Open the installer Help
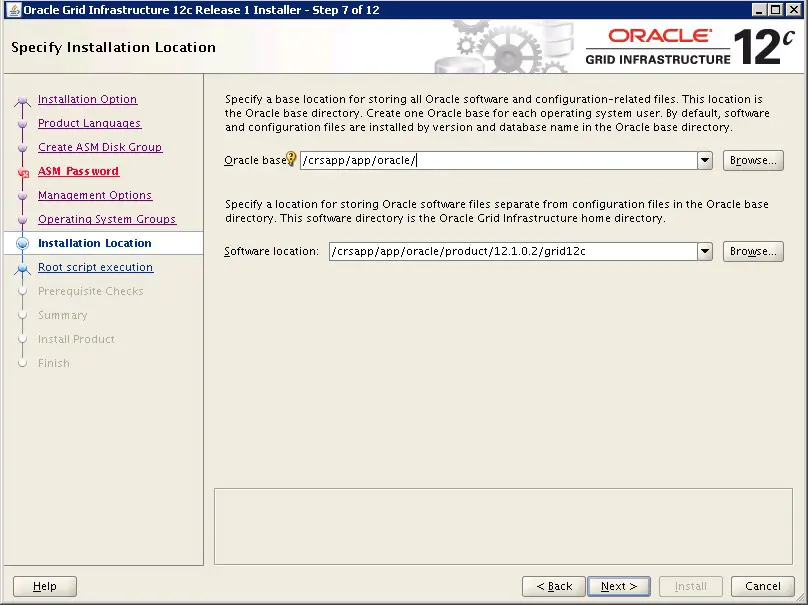 point(45,586)
